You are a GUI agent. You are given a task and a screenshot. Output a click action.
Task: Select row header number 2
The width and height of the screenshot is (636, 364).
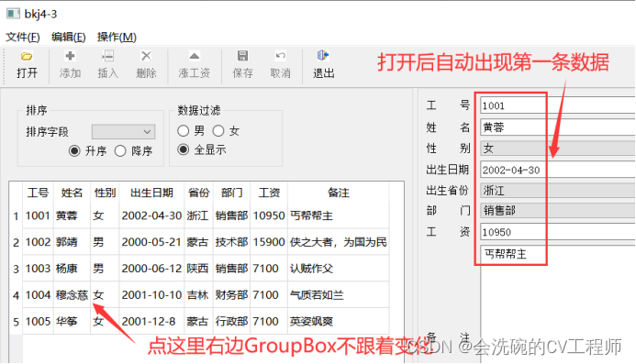pyautogui.click(x=16, y=242)
